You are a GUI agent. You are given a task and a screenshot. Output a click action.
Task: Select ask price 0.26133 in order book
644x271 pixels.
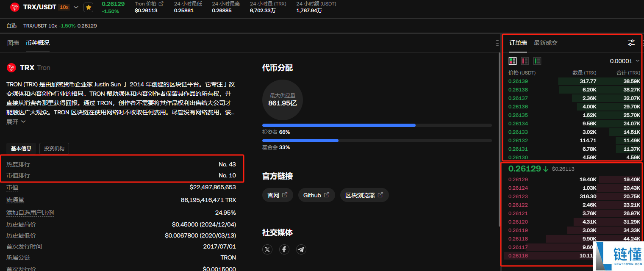[x=518, y=132]
